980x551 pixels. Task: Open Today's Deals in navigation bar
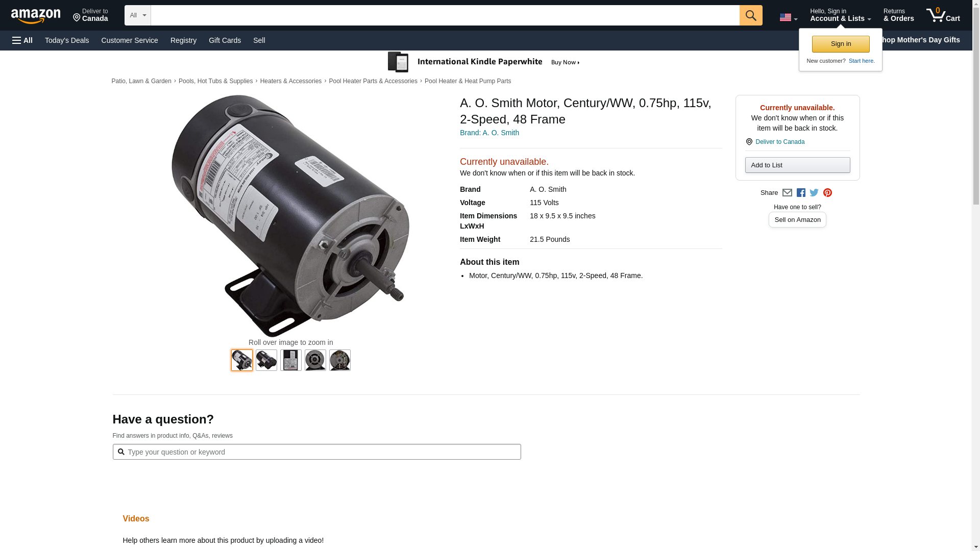pyautogui.click(x=67, y=40)
